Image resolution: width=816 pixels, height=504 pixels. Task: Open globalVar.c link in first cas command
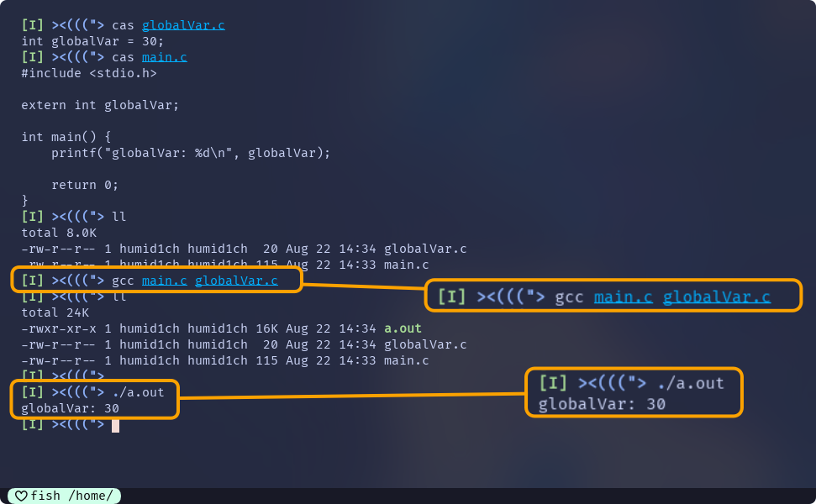click(x=183, y=25)
